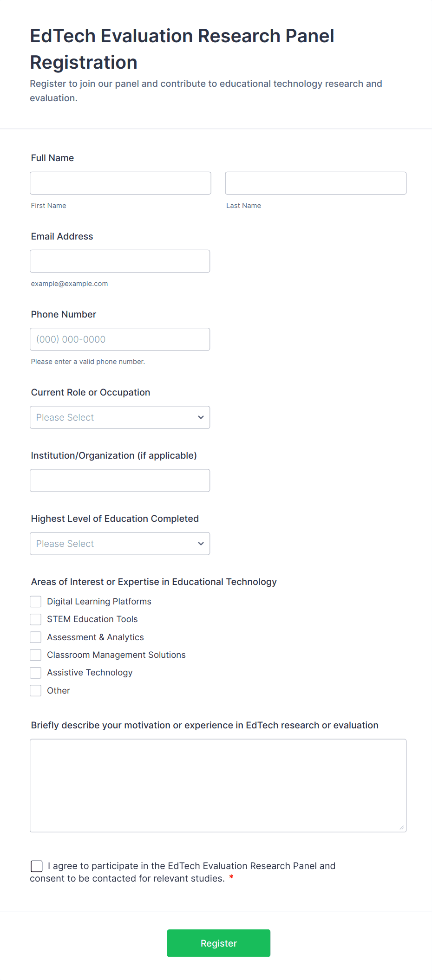Viewport: 432px width, 980px height.
Task: Click the occupation dropdown chevron arrow
Action: [x=201, y=417]
